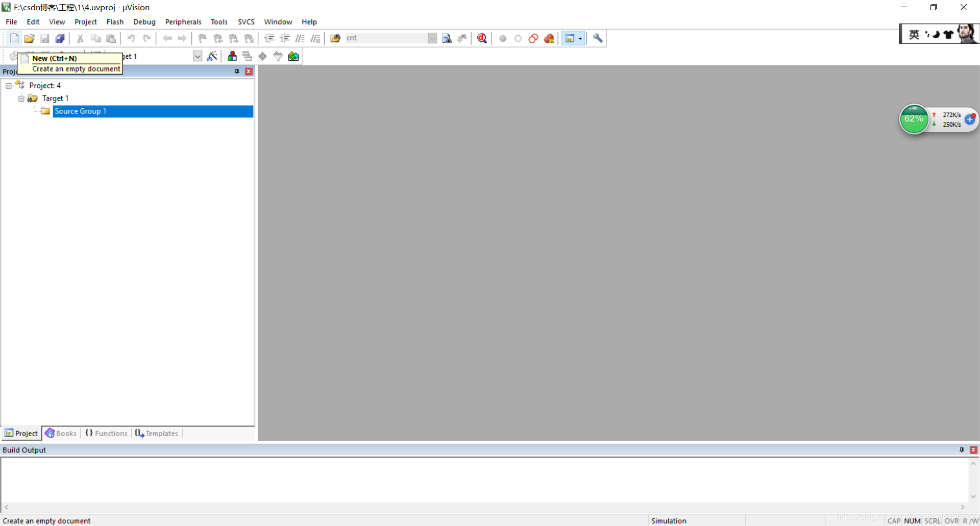Switch to the Templates tab
Screen dimensions: 980x526
pos(157,434)
